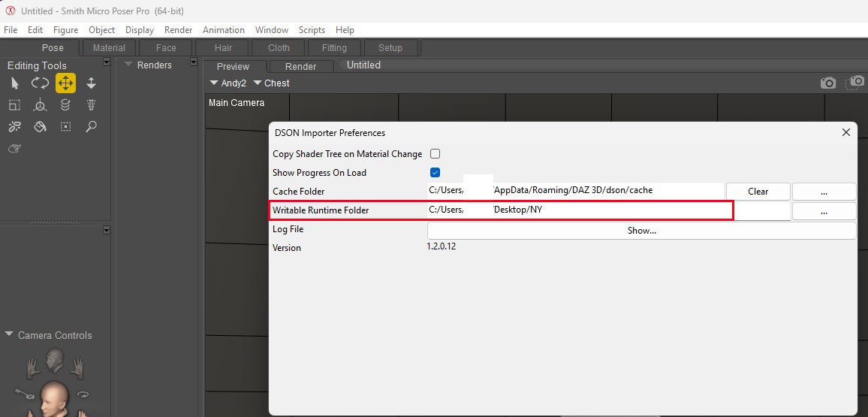This screenshot has width=868, height=417.
Task: Open the Editing Tools panel options menu
Action: pos(107,62)
